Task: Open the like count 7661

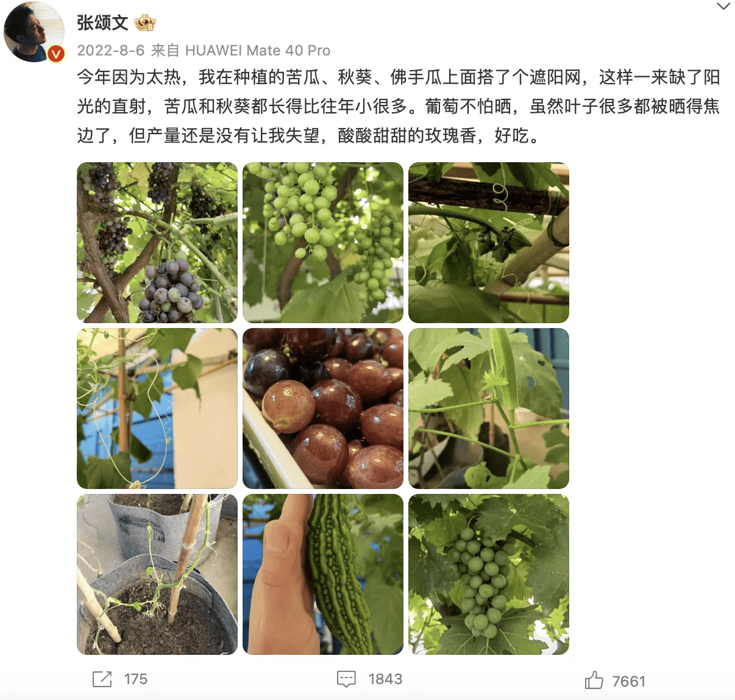Action: pyautogui.click(x=628, y=681)
